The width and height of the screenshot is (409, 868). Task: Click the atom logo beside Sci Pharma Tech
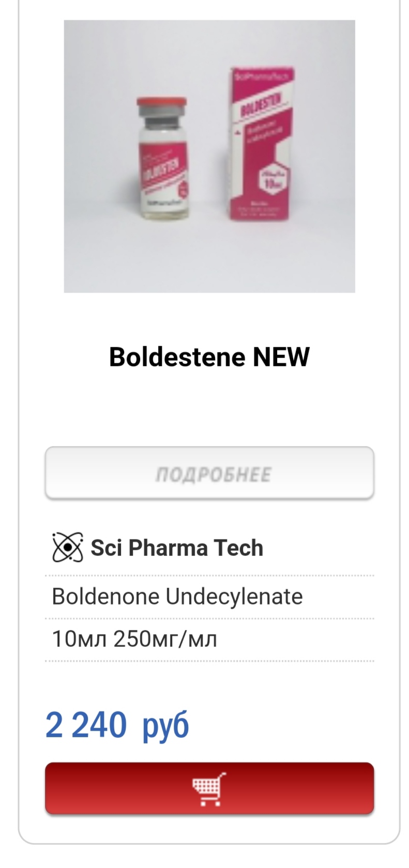(67, 548)
